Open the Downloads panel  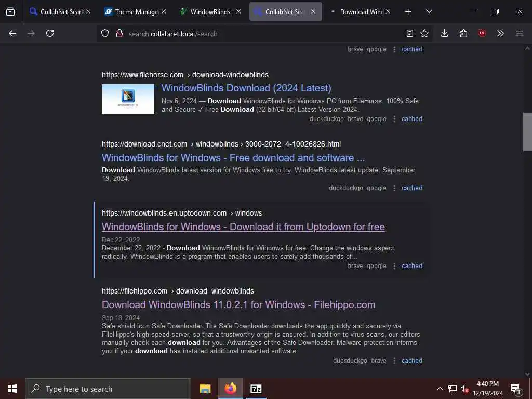[x=445, y=33]
